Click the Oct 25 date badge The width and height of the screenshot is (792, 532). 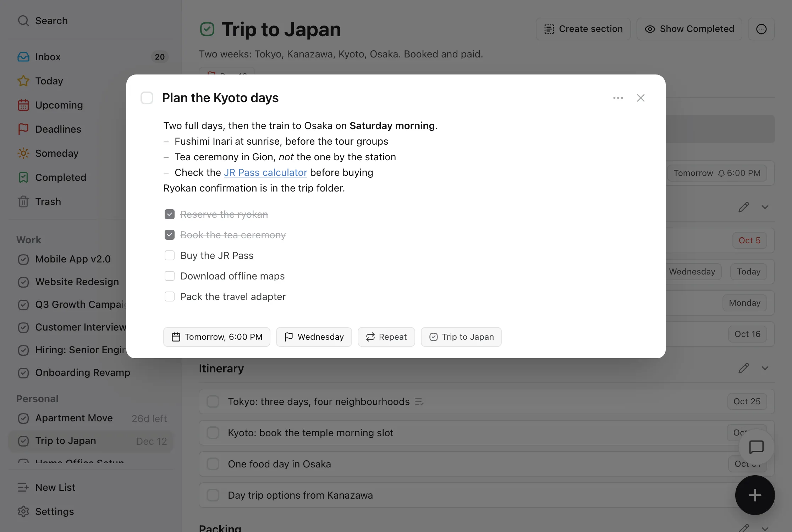[747, 401]
